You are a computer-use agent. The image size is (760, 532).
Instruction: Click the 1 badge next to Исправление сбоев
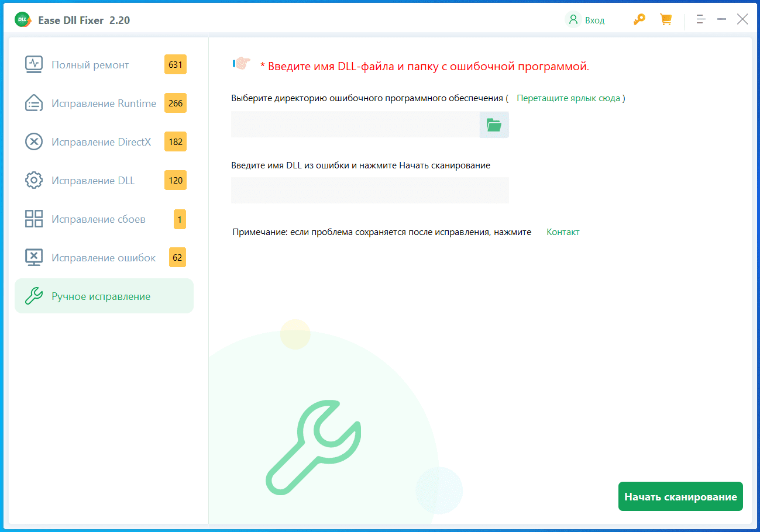click(x=180, y=219)
